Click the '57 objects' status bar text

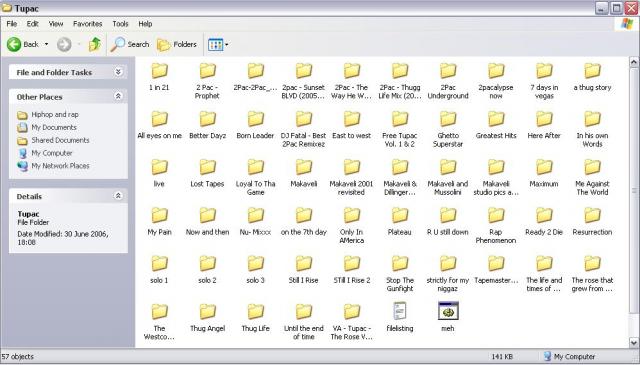click(18, 356)
